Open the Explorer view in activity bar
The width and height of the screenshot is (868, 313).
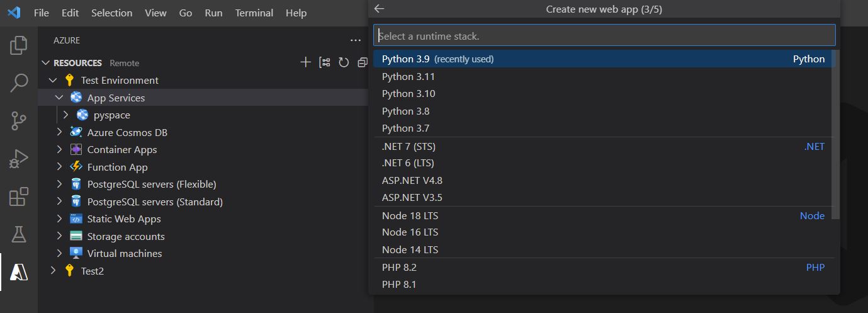18,45
